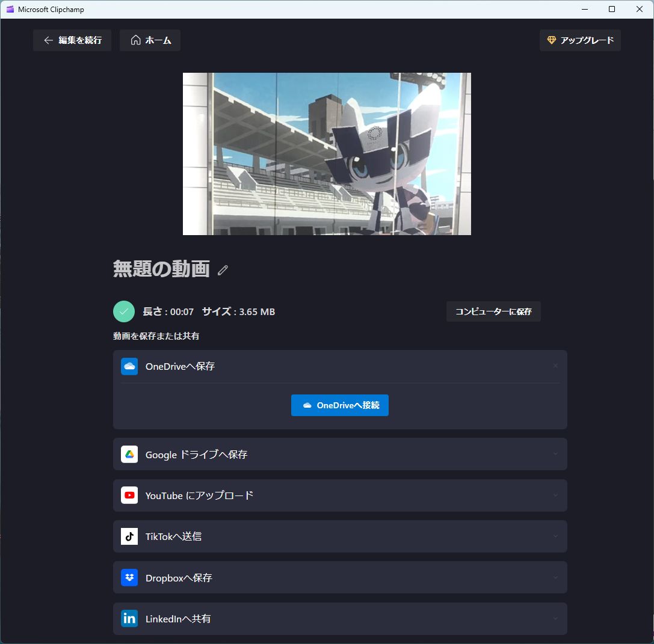Screen dimensions: 654x644
Task: Click the pencil icon to rename the video
Action: [223, 271]
